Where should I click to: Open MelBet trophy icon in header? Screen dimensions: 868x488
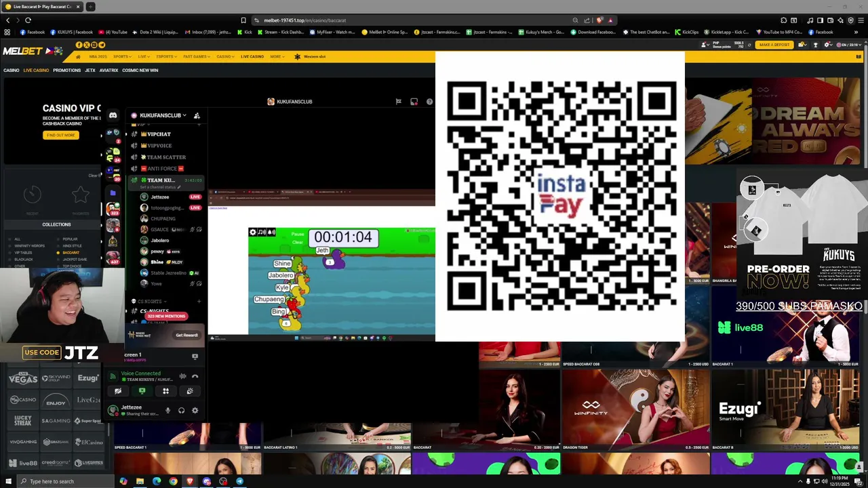click(x=816, y=45)
